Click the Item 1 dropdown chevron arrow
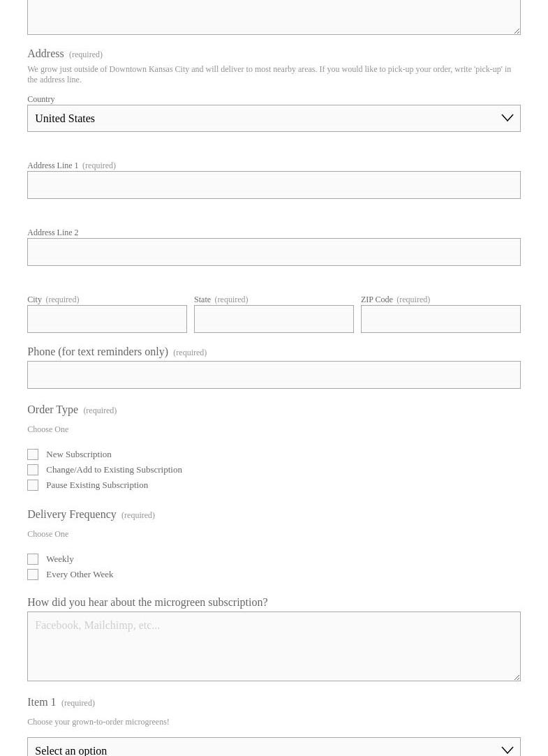The image size is (548, 756). [x=508, y=750]
